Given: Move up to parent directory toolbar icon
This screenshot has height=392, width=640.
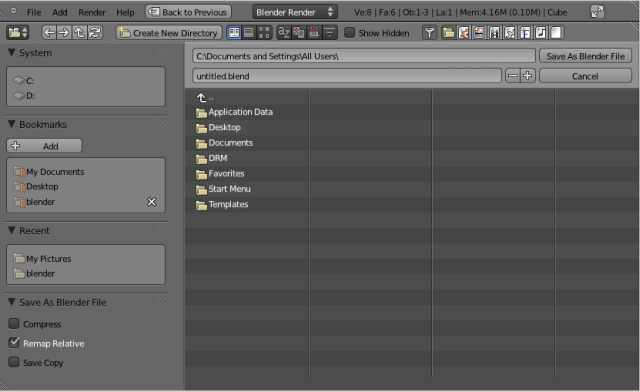Looking at the screenshot, I should tap(79, 32).
